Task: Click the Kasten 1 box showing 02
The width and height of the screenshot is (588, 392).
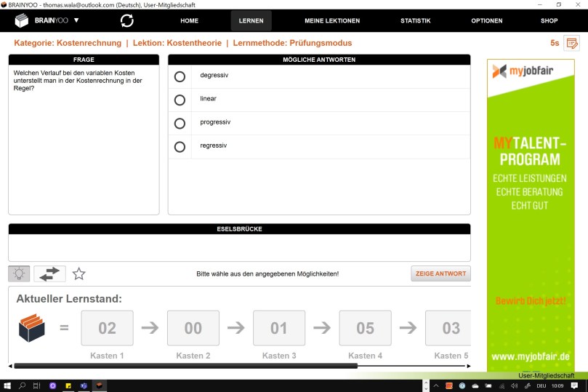Action: pyautogui.click(x=107, y=328)
